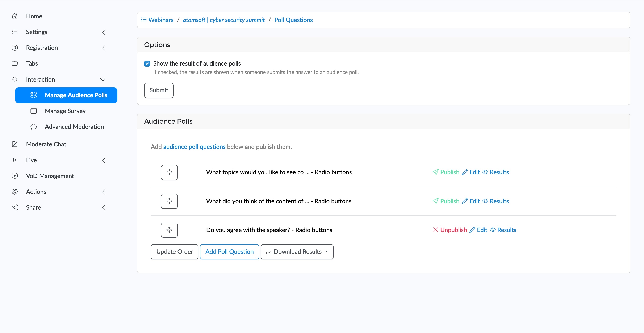
Task: Expand the Live menu chevron
Action: click(x=104, y=160)
